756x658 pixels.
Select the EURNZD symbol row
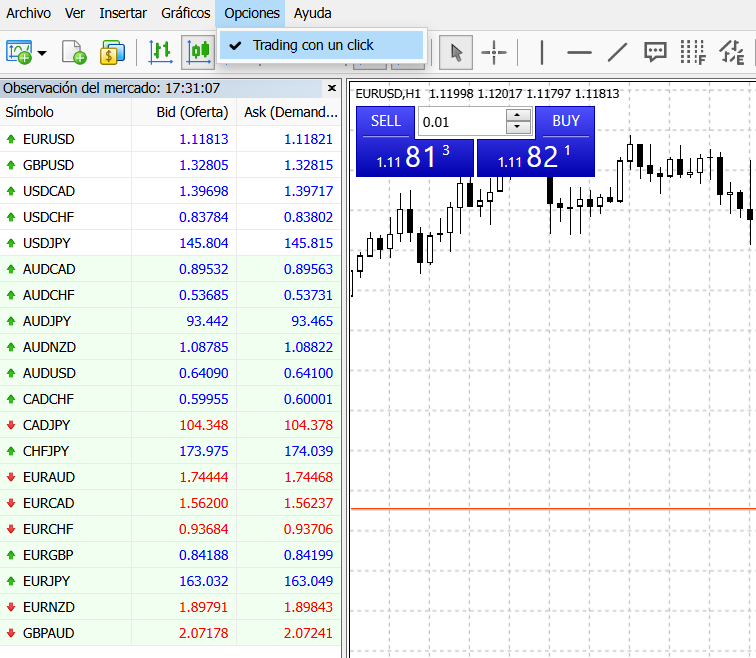171,608
